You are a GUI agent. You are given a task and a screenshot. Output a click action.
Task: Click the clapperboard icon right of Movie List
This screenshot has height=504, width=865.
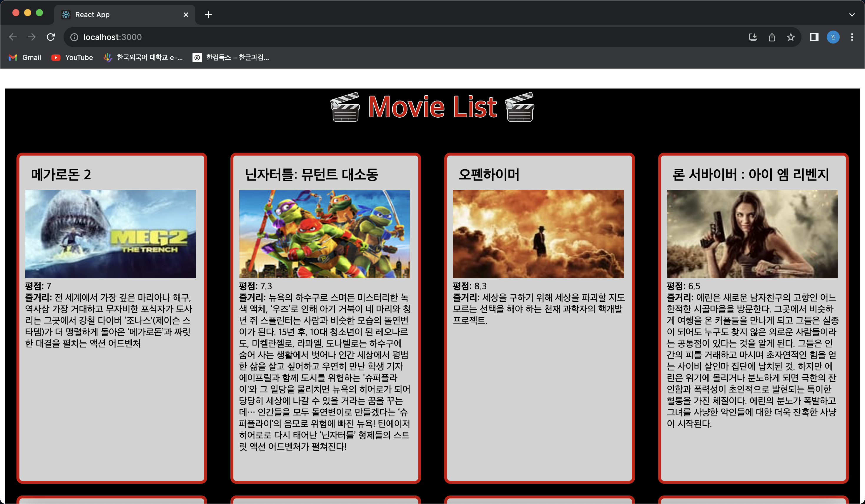[x=519, y=107]
